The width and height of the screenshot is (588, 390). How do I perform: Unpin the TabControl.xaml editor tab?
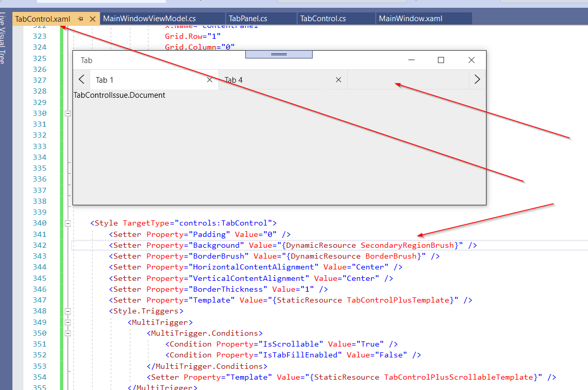(81, 18)
